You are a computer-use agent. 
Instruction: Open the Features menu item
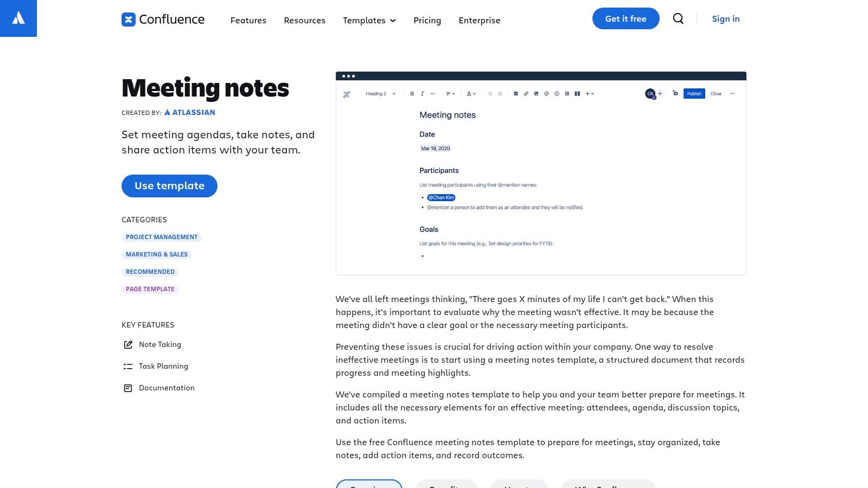(x=248, y=20)
